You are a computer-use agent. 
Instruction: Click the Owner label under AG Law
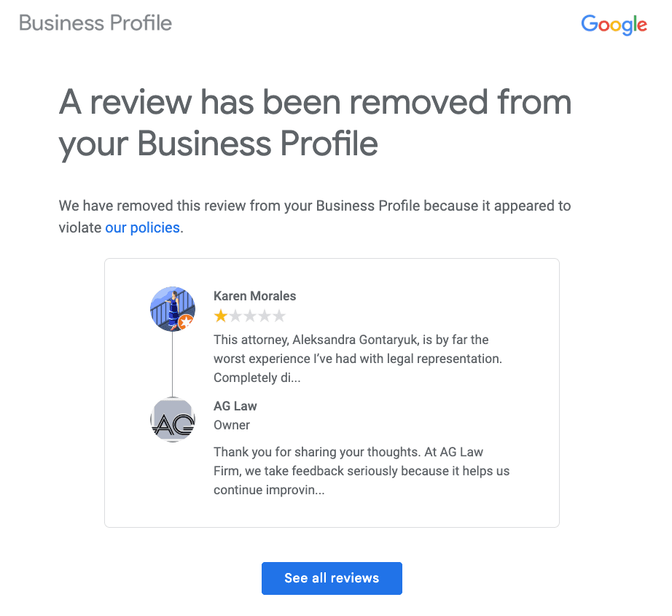tap(232, 425)
